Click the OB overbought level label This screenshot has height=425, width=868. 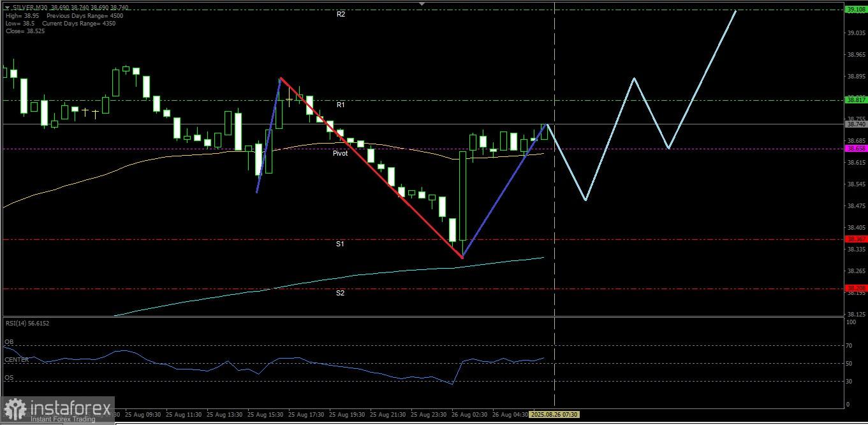coord(9,342)
